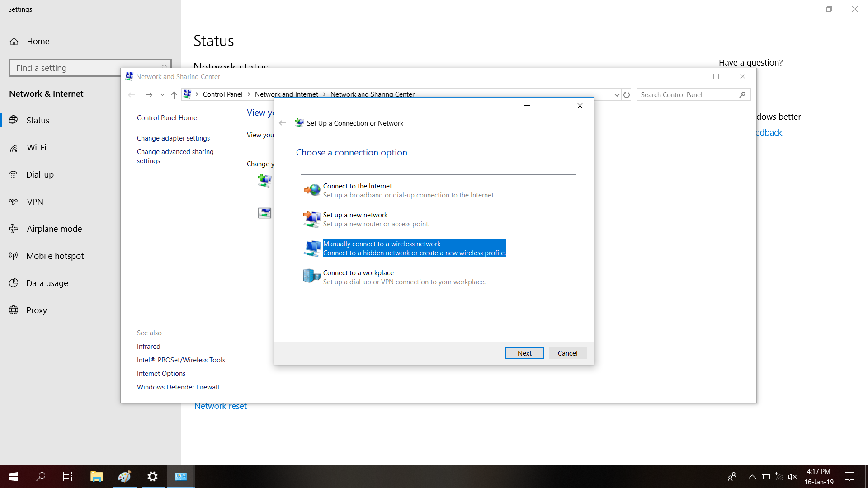Open taskbar search
The height and width of the screenshot is (488, 868).
[41, 476]
